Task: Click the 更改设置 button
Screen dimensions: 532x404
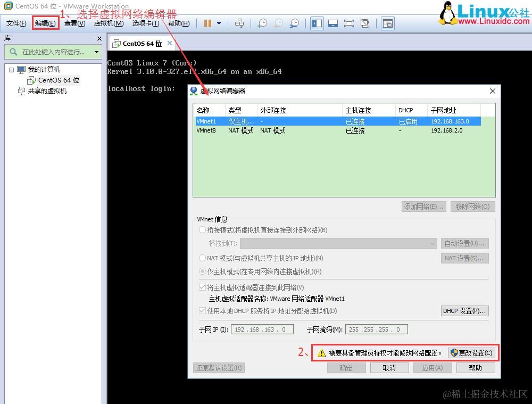Action: click(x=471, y=353)
